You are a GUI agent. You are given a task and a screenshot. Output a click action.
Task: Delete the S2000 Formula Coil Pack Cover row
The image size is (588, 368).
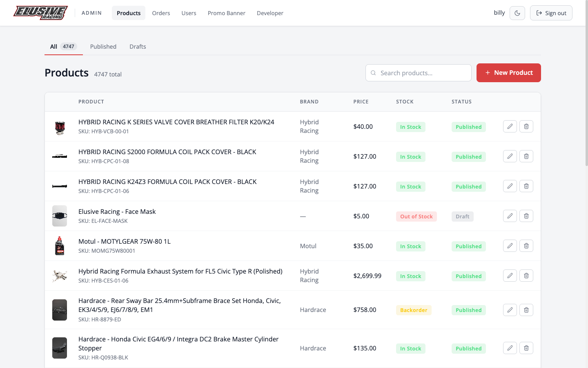point(526,156)
